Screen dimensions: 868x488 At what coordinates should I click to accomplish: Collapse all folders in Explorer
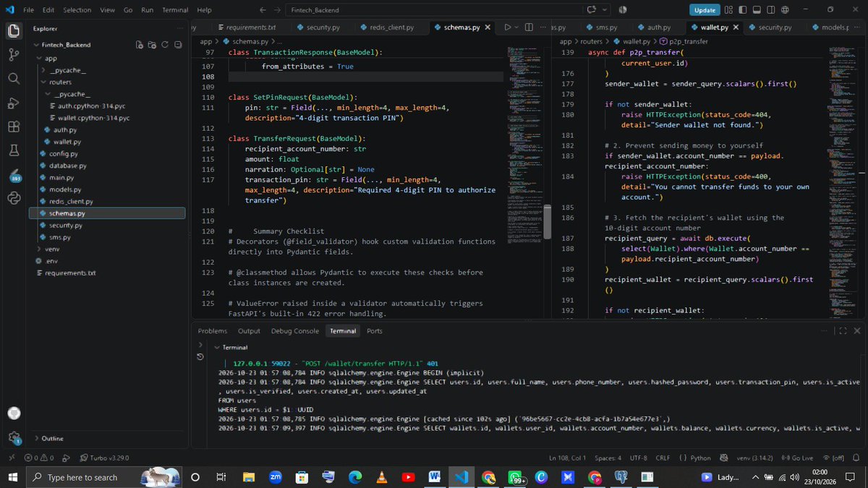(176, 45)
